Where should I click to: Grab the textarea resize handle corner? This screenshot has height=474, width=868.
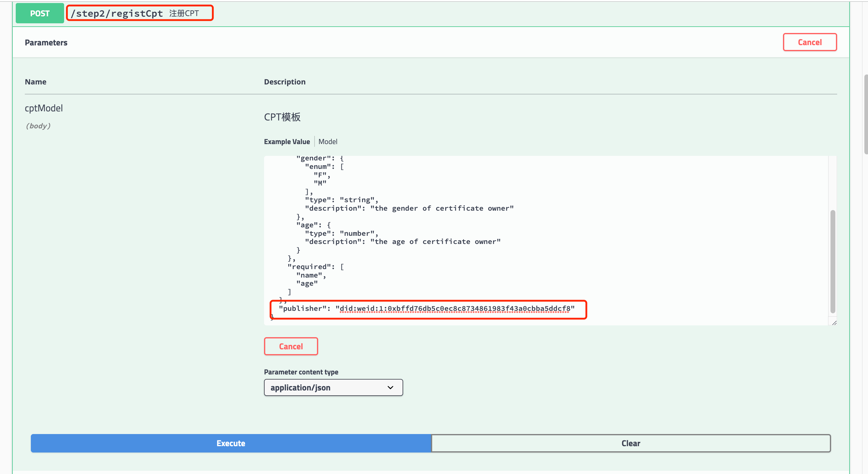coord(834,323)
